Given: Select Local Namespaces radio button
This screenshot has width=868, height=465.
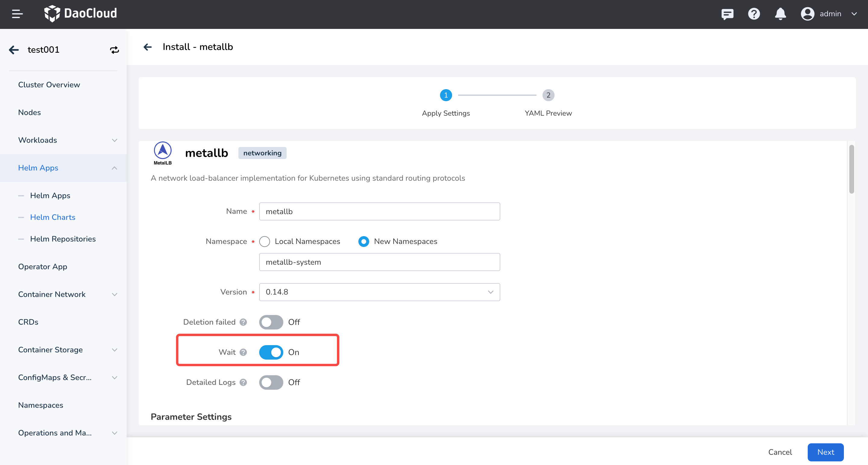Looking at the screenshot, I should 265,242.
